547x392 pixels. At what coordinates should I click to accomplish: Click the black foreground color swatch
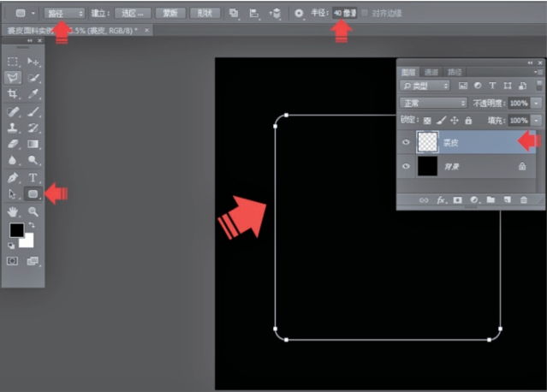click(x=16, y=230)
